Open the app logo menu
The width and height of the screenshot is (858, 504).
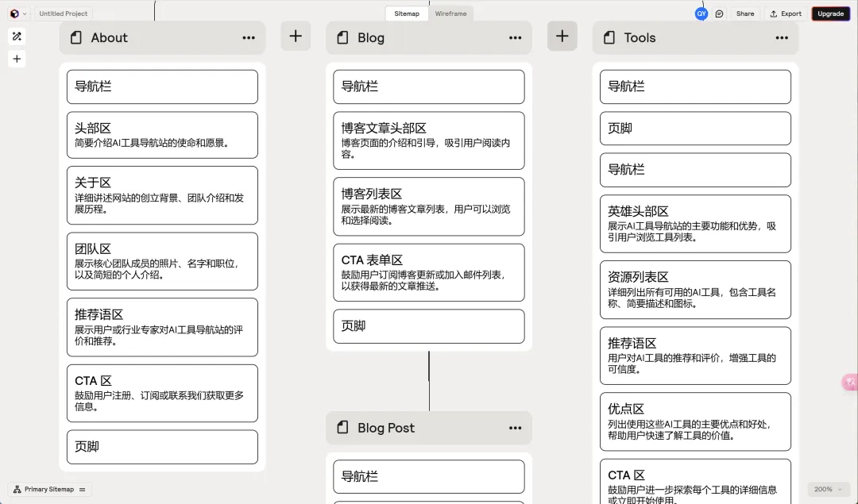coord(18,13)
